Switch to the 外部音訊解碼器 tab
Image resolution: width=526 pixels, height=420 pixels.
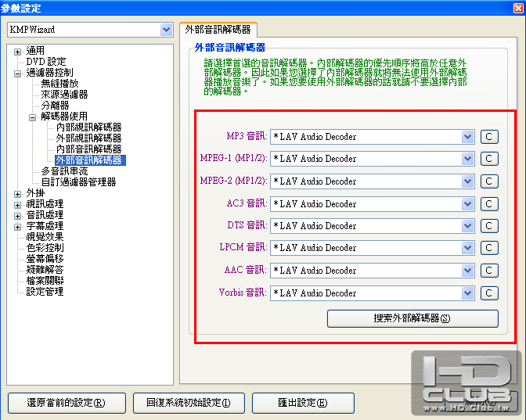(218, 30)
